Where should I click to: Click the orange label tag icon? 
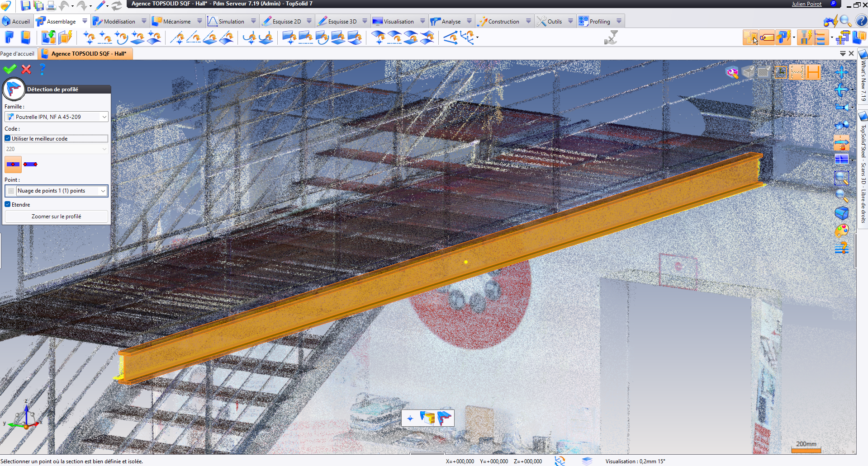coord(767,38)
